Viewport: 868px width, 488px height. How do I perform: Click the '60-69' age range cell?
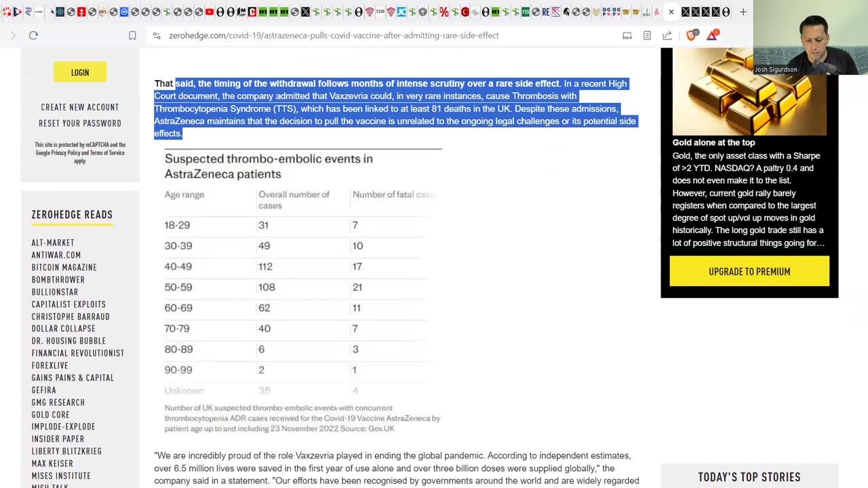178,308
